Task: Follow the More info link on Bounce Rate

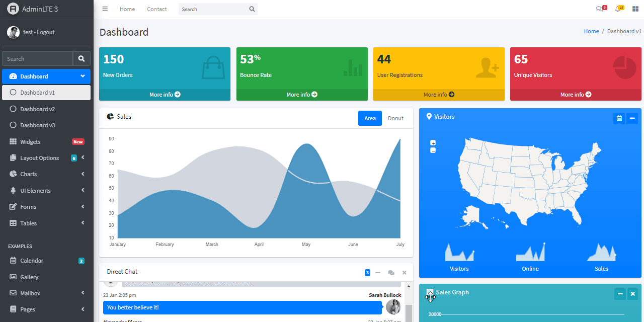Action: [301, 95]
